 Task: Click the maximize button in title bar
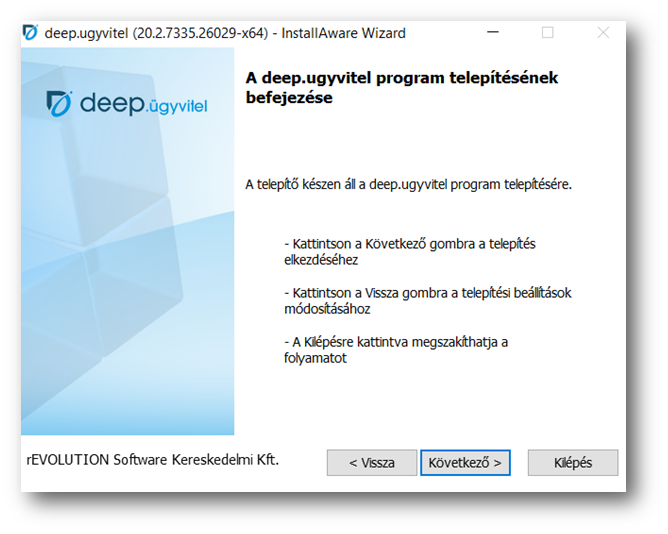pyautogui.click(x=547, y=33)
